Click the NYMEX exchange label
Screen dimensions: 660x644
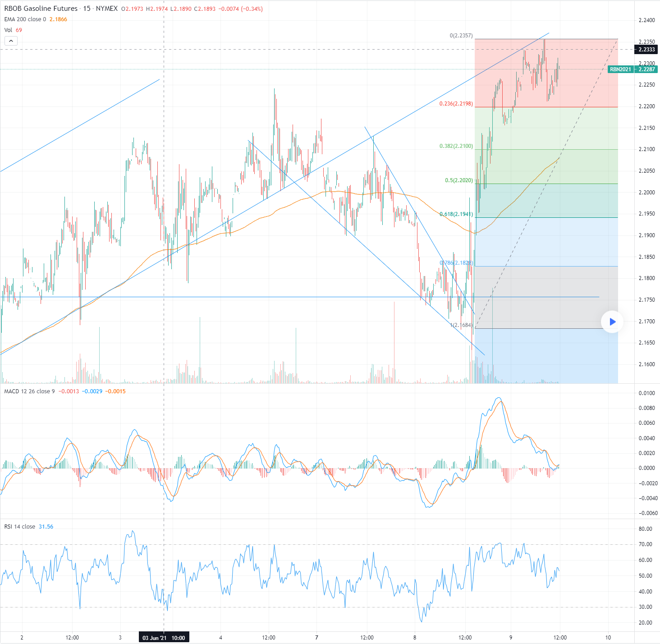pos(107,9)
